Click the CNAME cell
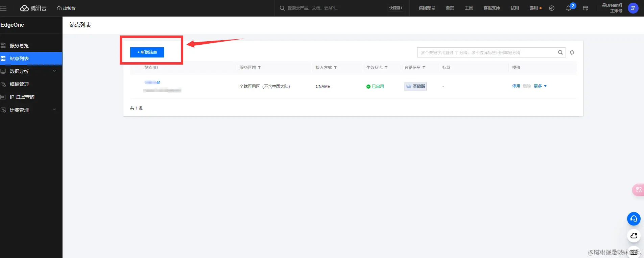 tap(323, 87)
